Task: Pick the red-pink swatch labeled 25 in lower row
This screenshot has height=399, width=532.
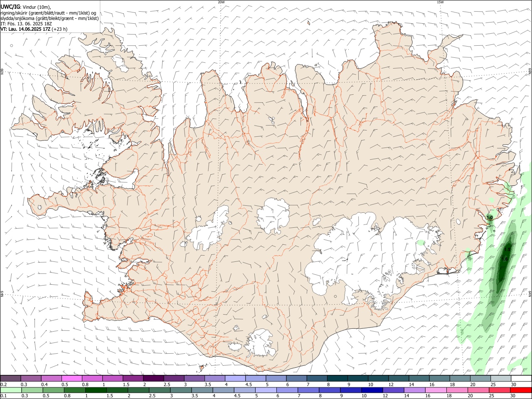Action: (x=500, y=390)
